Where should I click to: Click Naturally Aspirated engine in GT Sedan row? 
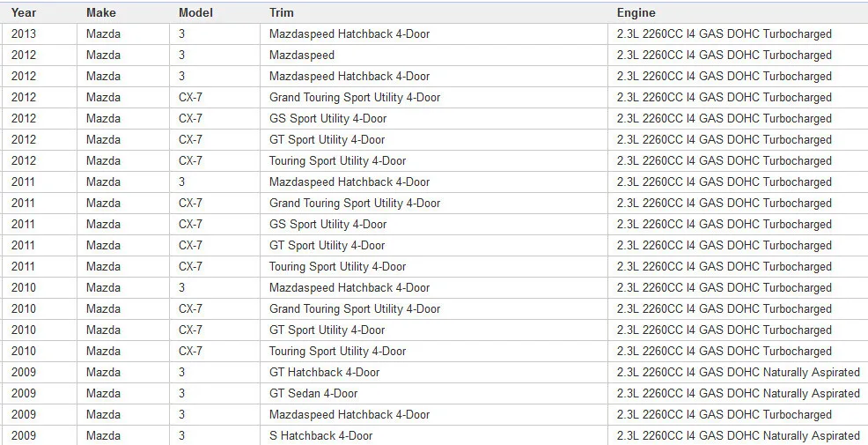pos(738,394)
